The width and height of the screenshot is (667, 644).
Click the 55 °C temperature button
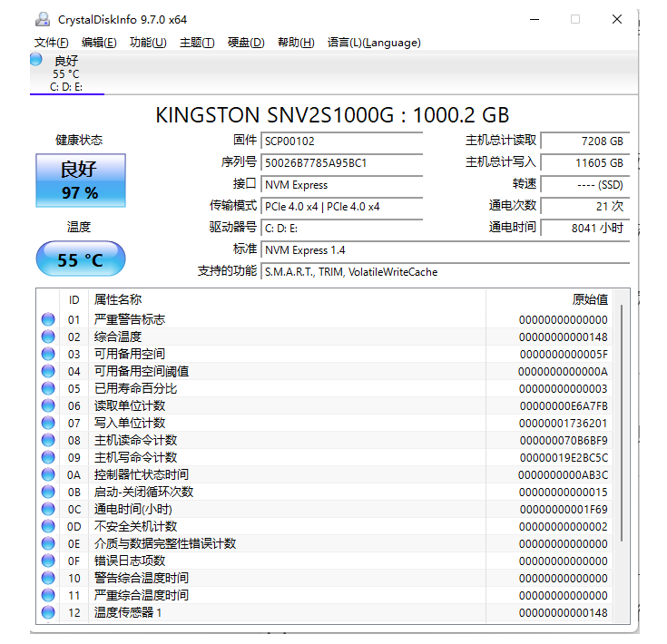point(81,259)
